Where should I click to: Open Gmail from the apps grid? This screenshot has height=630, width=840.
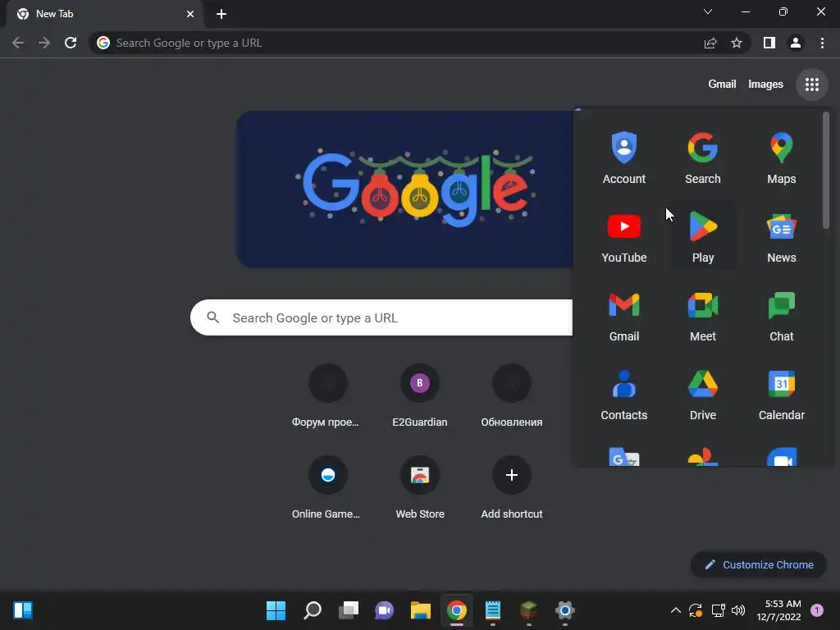623,316
